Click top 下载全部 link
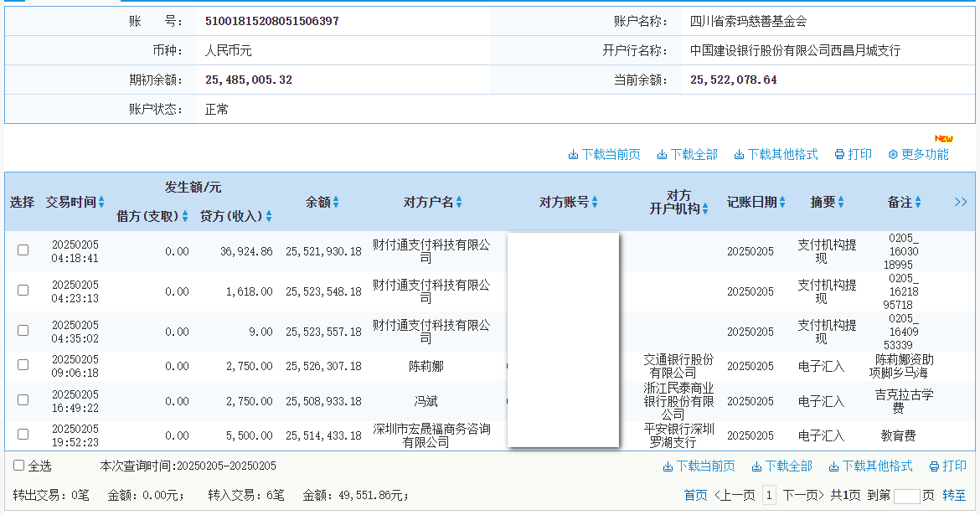The width and height of the screenshot is (980, 515). coord(694,154)
